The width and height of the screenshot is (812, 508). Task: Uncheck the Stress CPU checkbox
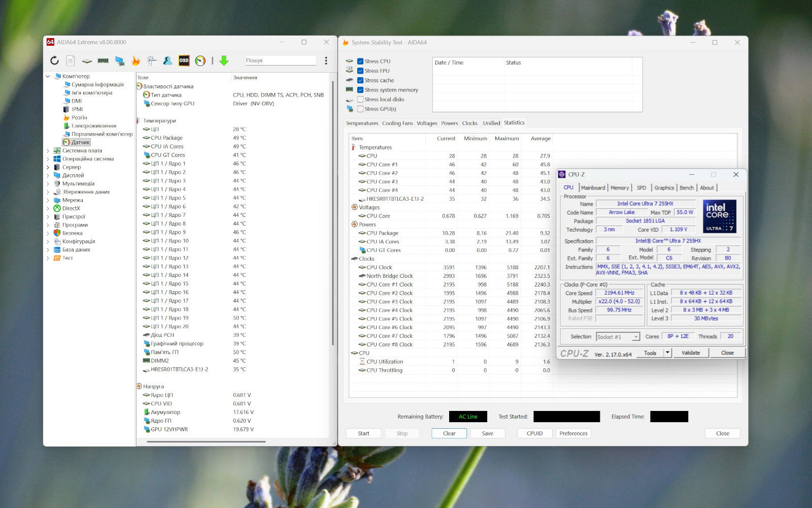[x=360, y=61]
